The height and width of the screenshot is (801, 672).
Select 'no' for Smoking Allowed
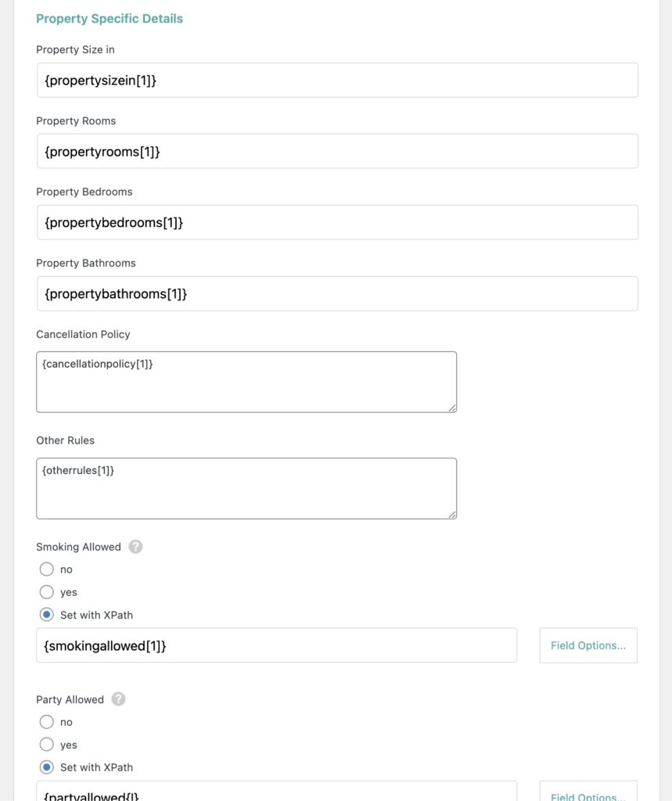pyautogui.click(x=46, y=569)
